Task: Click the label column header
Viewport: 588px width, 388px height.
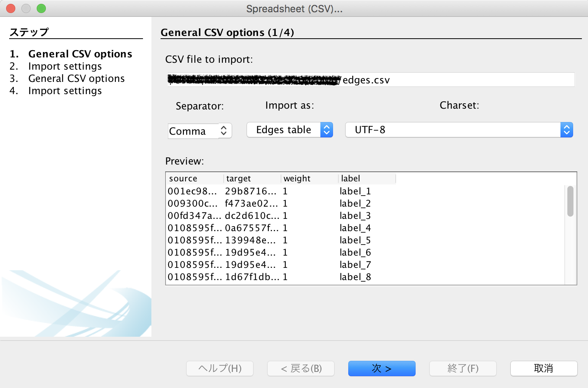Action: tap(366, 179)
